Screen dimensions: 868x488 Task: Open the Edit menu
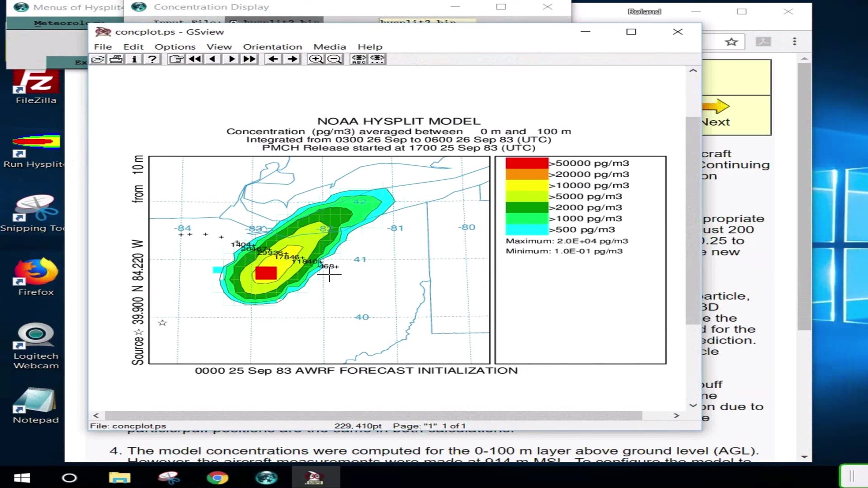(133, 47)
